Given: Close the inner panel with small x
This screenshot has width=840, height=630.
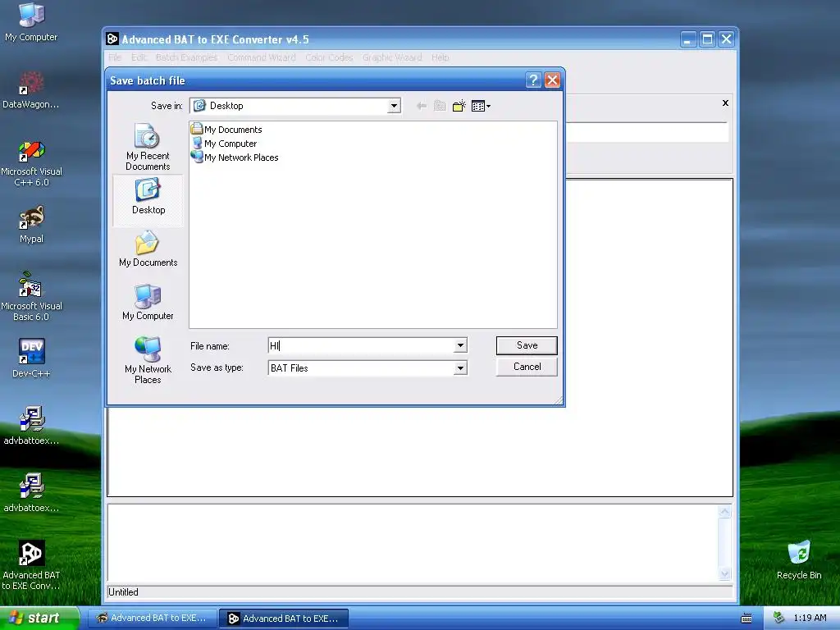Looking at the screenshot, I should (725, 103).
